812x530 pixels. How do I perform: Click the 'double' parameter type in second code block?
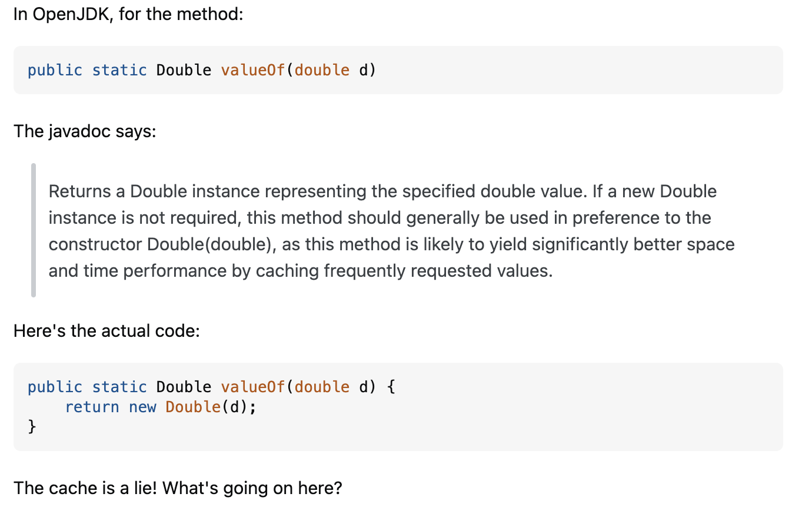[322, 387]
